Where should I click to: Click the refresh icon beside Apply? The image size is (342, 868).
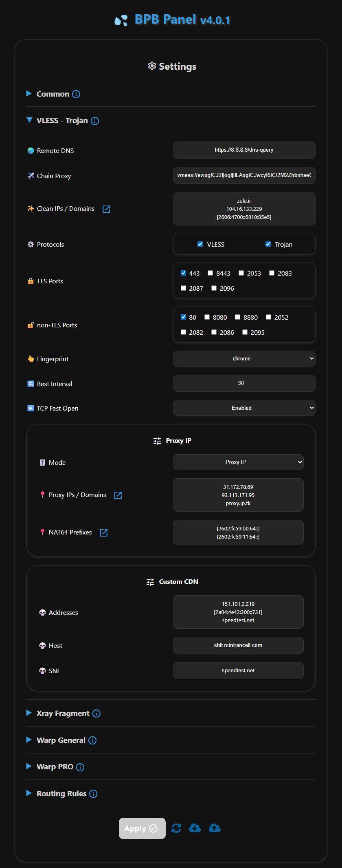(x=176, y=828)
